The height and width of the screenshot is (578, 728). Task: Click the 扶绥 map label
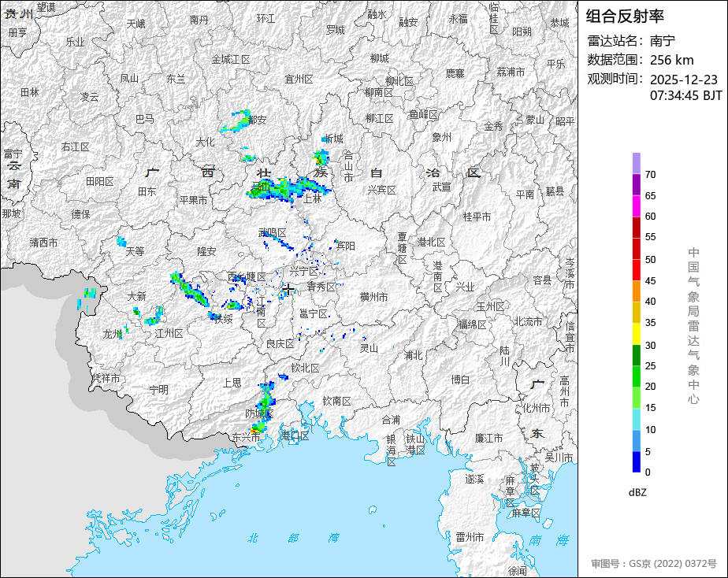223,319
